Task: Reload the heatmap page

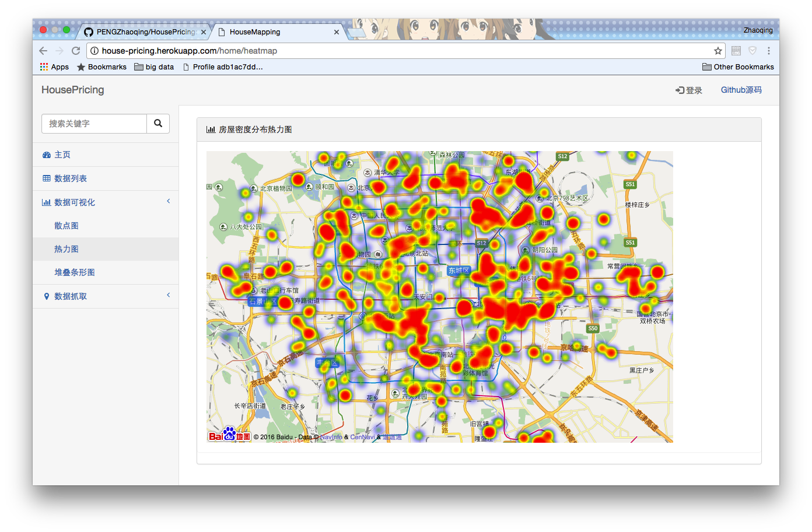Action: point(76,51)
